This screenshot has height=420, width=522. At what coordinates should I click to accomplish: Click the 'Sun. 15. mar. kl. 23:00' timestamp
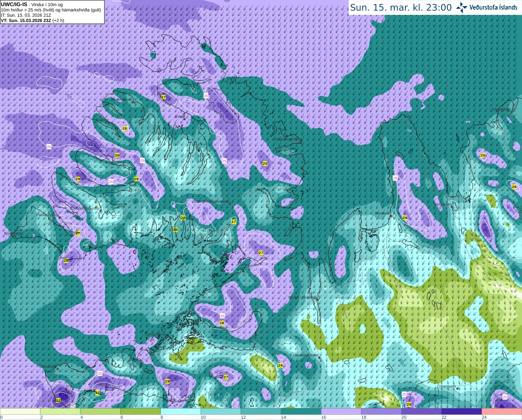(x=401, y=7)
